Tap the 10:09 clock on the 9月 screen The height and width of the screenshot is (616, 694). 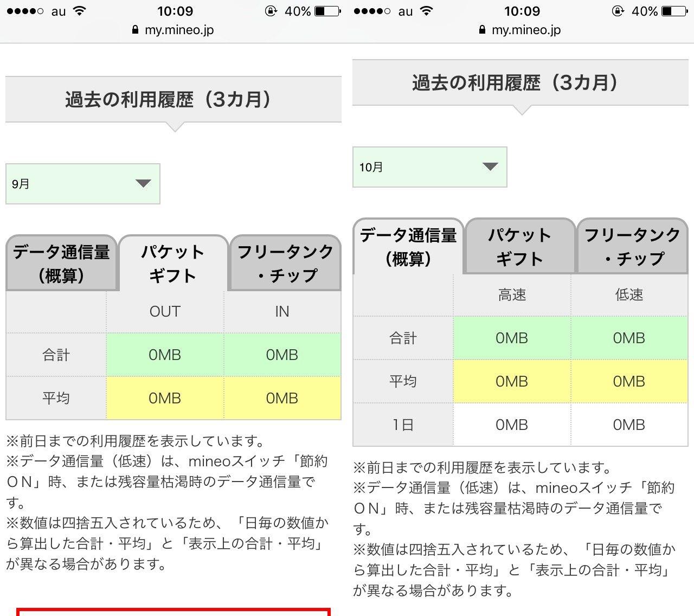pyautogui.click(x=175, y=11)
